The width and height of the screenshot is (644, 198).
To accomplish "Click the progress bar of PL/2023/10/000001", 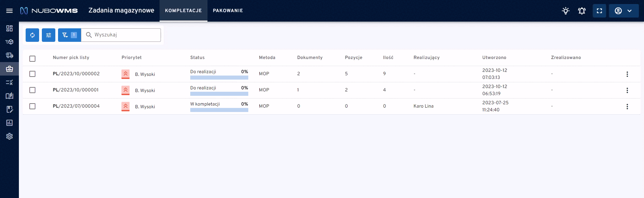I will 219,94.
